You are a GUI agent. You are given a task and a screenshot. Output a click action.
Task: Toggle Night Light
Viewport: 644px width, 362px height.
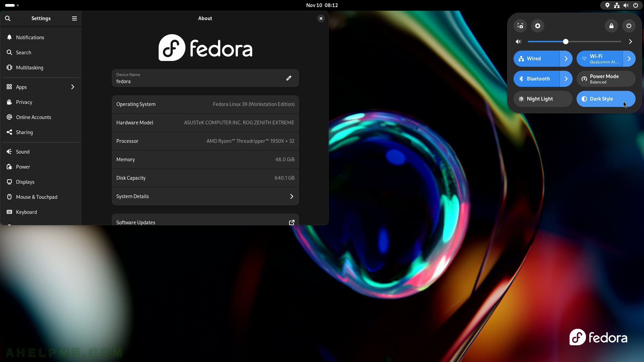tap(543, 99)
